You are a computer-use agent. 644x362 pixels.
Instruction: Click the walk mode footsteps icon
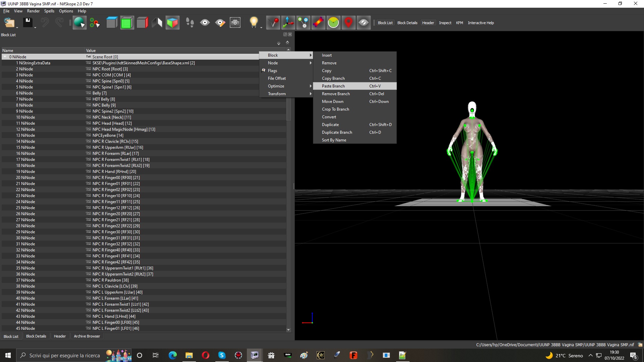click(190, 23)
